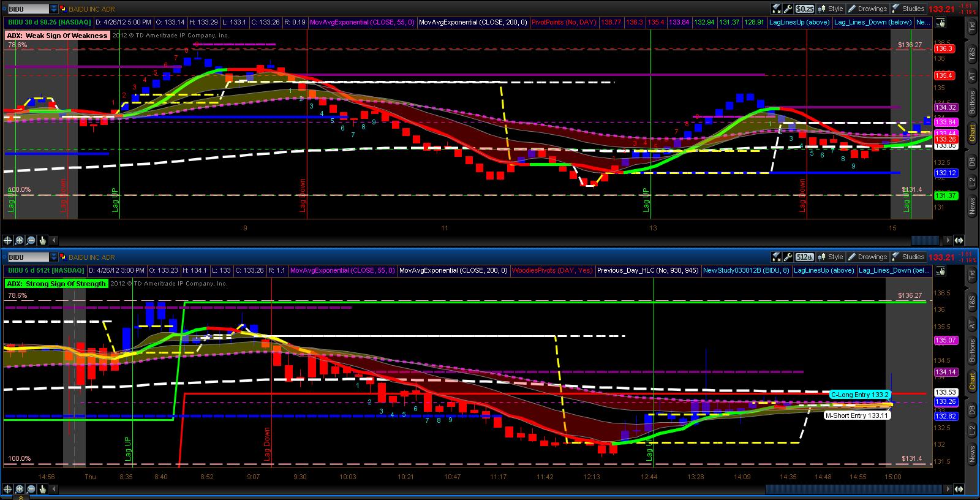This screenshot has height=500, width=980.
Task: Click the BIDU symbol field on the 30-day chart
Action: [x=28, y=9]
